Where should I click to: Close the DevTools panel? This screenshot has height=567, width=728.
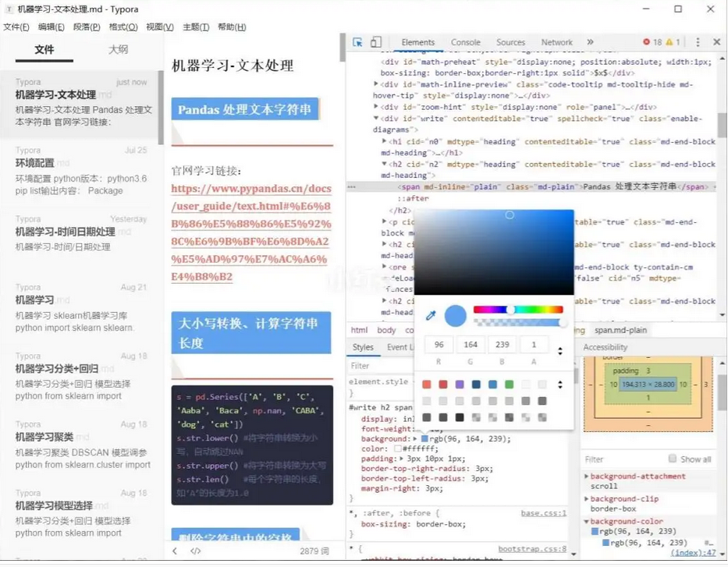coord(717,42)
